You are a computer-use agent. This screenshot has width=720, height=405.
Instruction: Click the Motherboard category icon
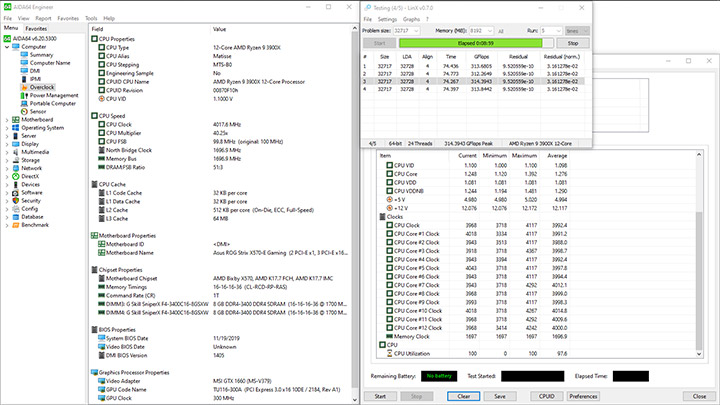[x=16, y=119]
